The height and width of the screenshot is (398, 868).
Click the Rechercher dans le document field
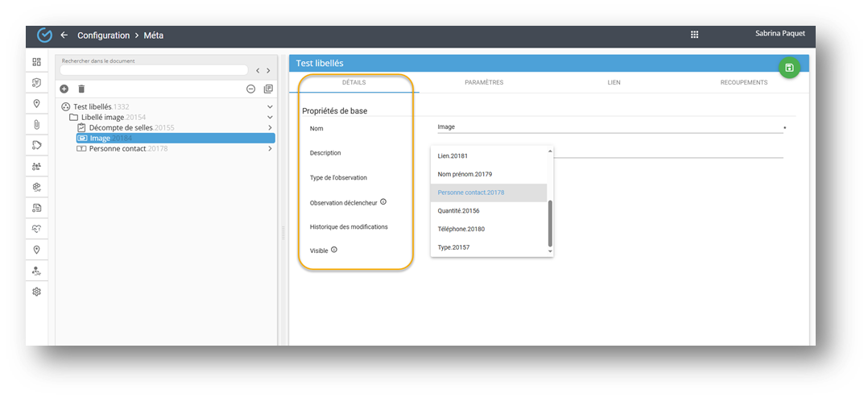click(153, 71)
